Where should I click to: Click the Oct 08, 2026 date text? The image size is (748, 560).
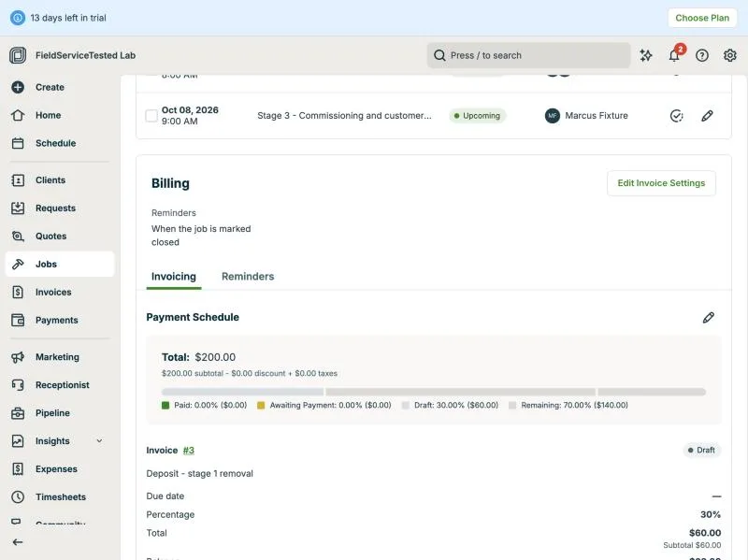pos(190,110)
